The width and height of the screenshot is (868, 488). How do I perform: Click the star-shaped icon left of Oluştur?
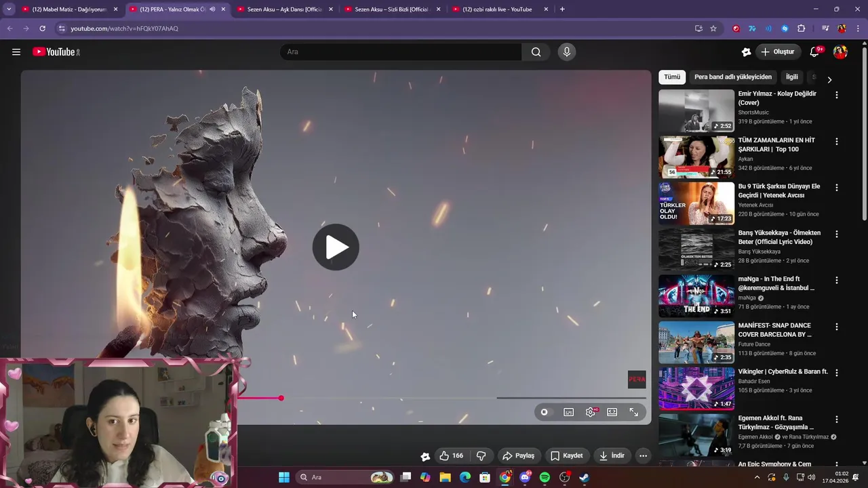click(747, 52)
